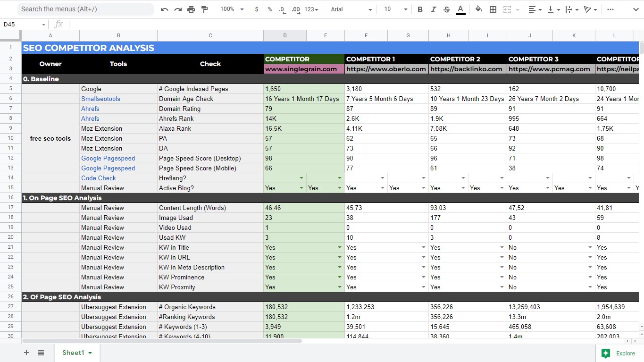Toggle bold formatting

(x=419, y=9)
